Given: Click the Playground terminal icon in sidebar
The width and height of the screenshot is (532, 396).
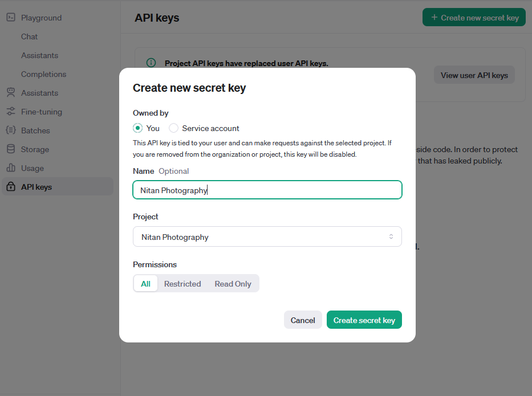Looking at the screenshot, I should click(x=10, y=18).
